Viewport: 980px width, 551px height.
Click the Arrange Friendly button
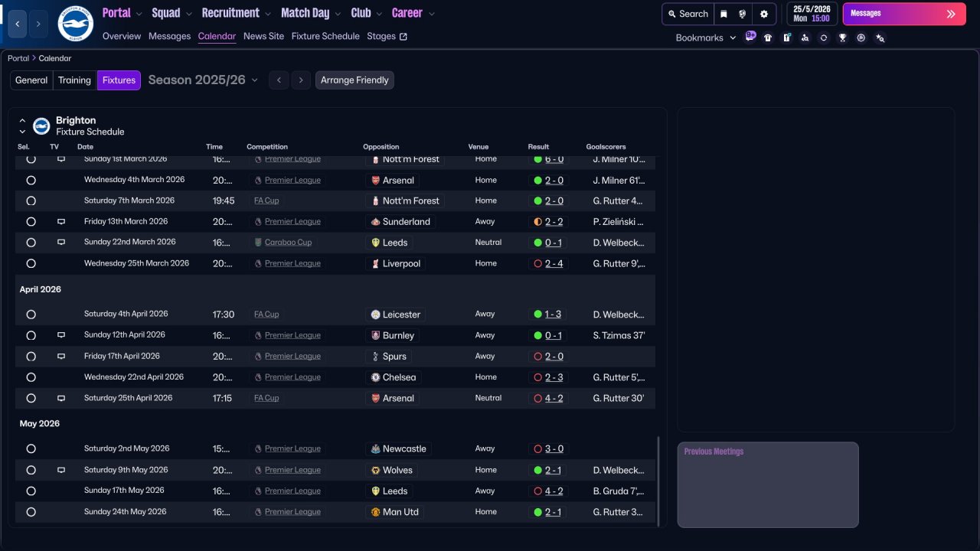[x=354, y=80]
